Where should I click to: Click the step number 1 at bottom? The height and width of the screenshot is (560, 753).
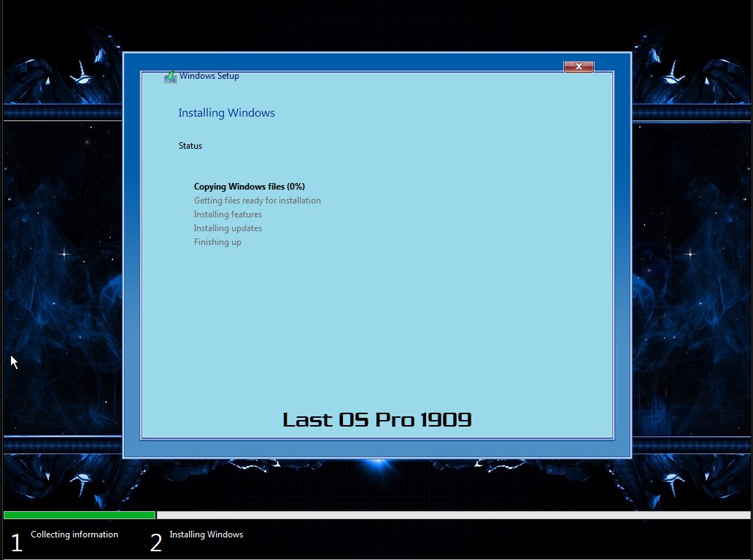click(x=17, y=542)
